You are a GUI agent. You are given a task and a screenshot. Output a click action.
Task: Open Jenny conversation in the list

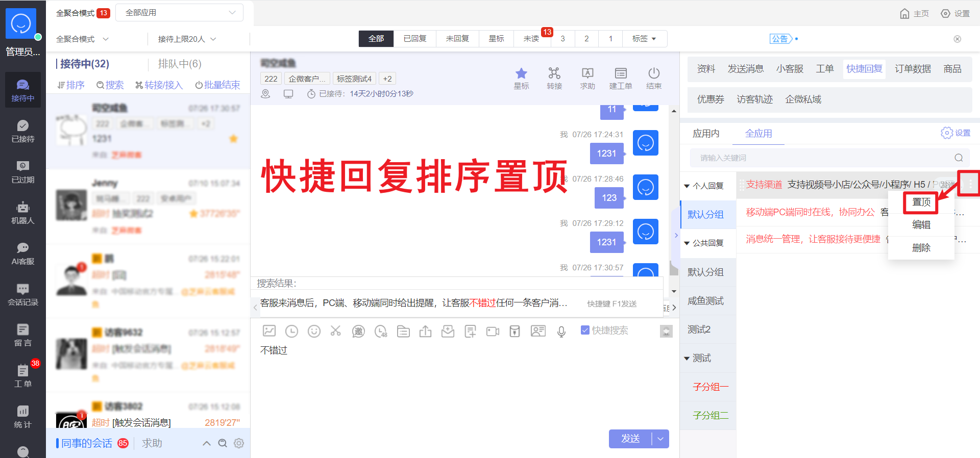click(148, 207)
